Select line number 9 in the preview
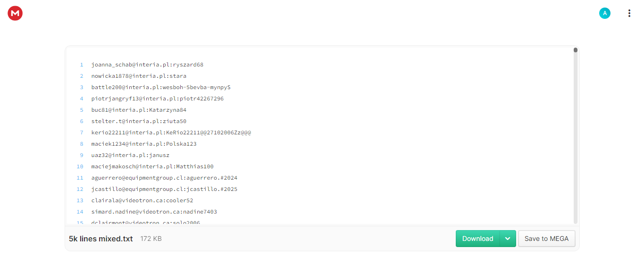The width and height of the screenshot is (644, 256). click(82, 155)
